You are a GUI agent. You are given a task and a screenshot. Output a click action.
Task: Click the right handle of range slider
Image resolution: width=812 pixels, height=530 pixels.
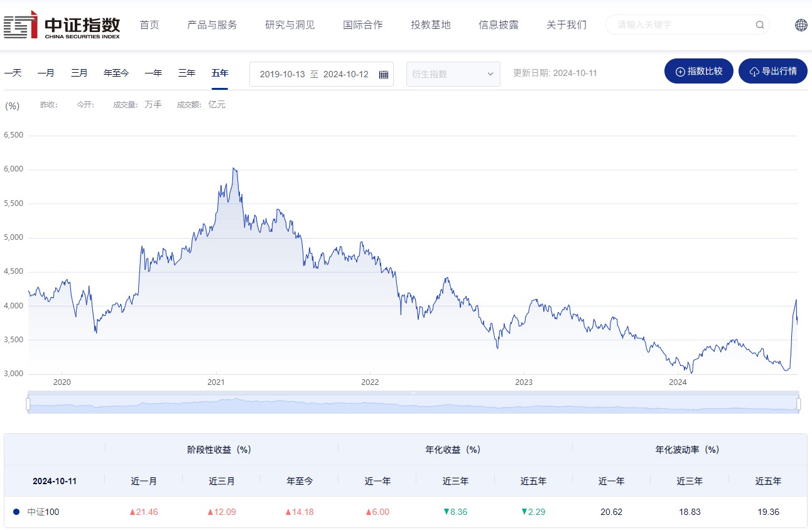pos(799,404)
